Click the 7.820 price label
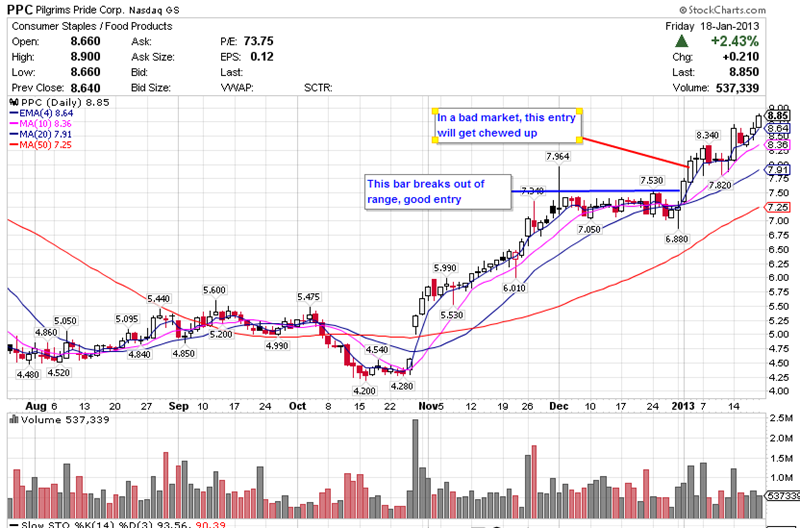 coord(720,186)
